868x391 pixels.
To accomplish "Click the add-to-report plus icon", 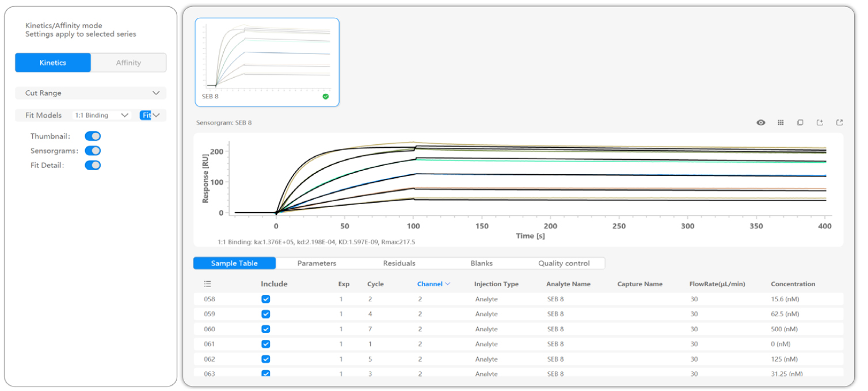I will (820, 122).
